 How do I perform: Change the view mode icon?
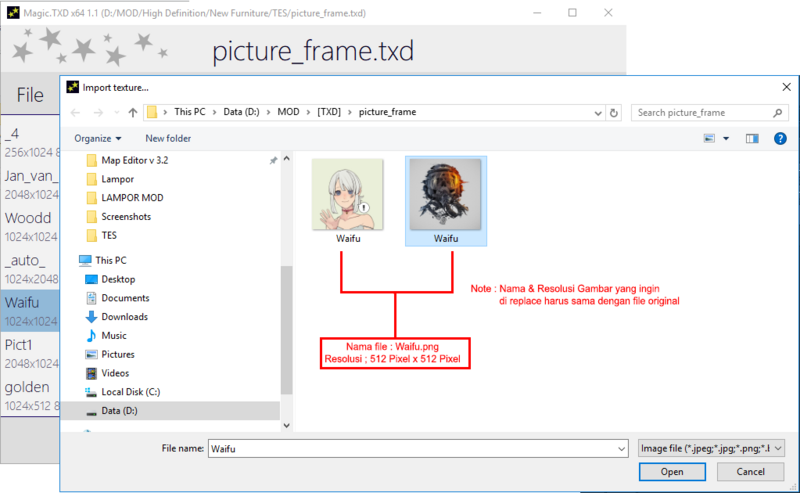point(709,138)
